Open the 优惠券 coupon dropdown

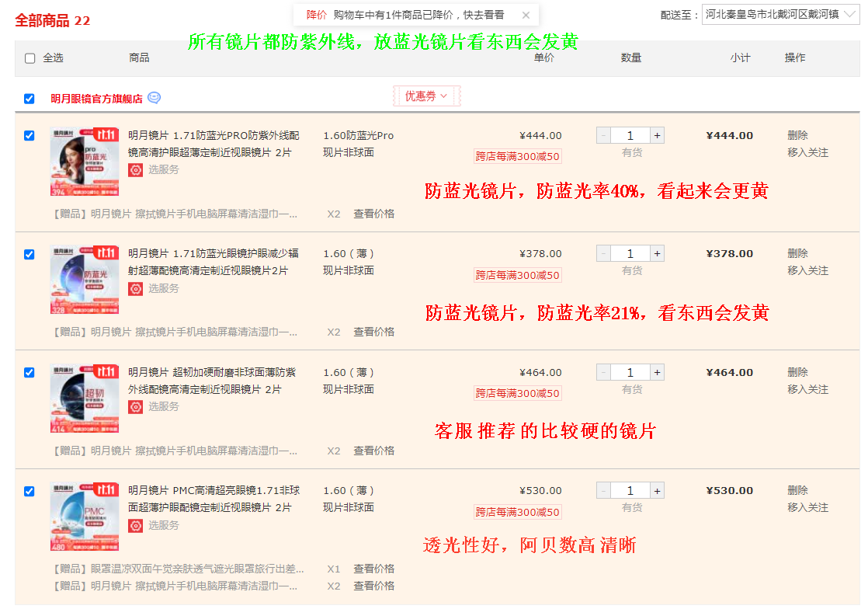coord(427,96)
